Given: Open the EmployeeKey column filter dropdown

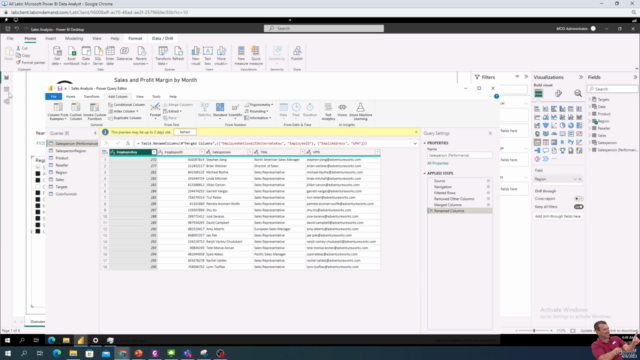Looking at the screenshot, I should (154, 152).
